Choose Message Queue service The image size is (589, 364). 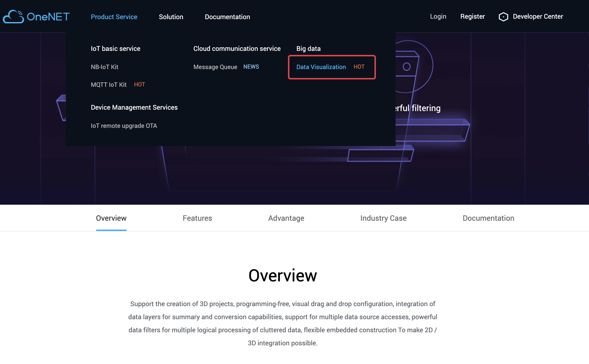[215, 67]
